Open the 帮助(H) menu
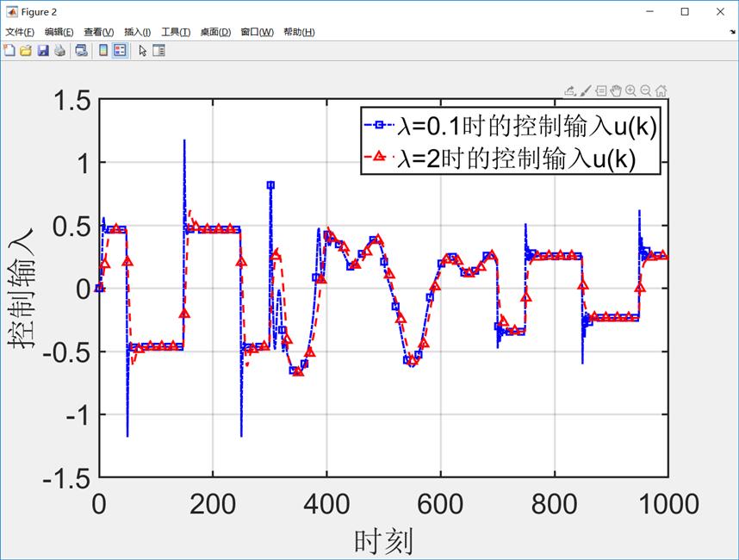This screenshot has height=560, width=739. pos(299,32)
